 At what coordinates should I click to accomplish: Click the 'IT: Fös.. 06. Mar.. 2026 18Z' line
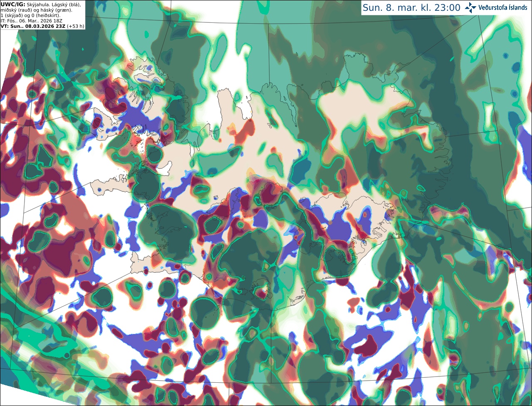click(32, 20)
